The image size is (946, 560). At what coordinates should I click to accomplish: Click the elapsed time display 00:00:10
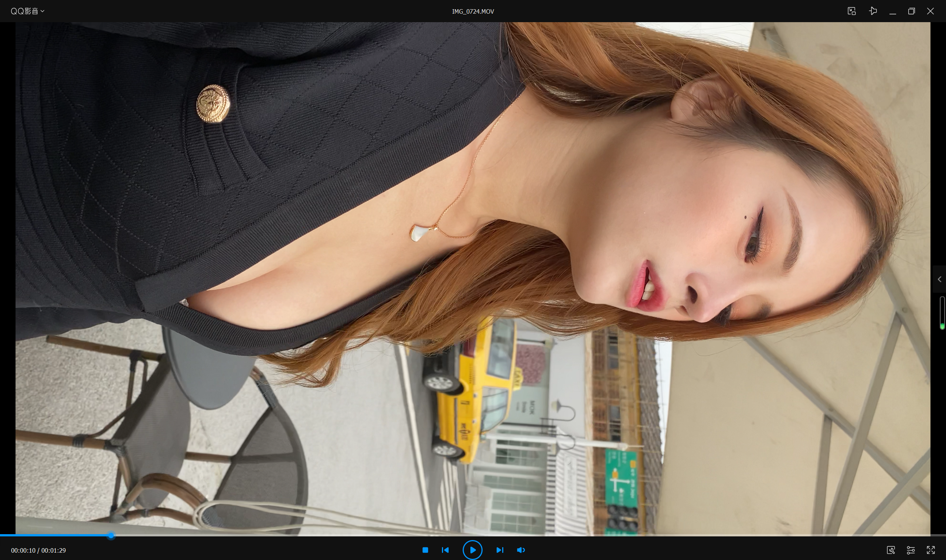point(23,550)
